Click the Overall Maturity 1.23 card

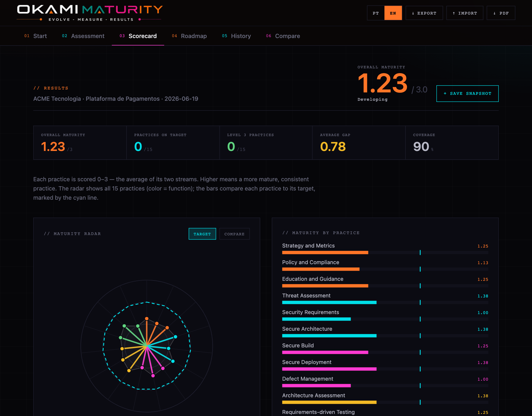point(80,143)
